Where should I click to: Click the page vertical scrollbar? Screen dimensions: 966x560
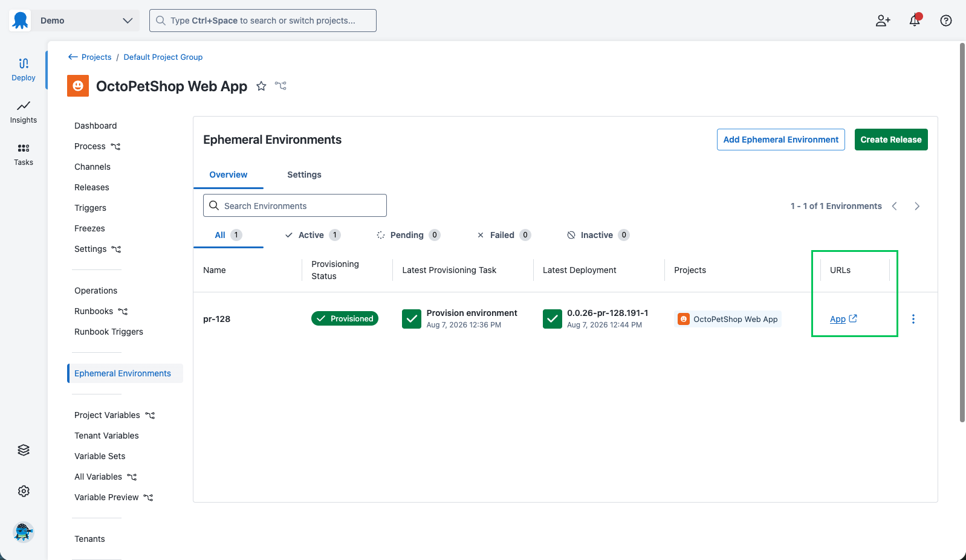(x=962, y=233)
